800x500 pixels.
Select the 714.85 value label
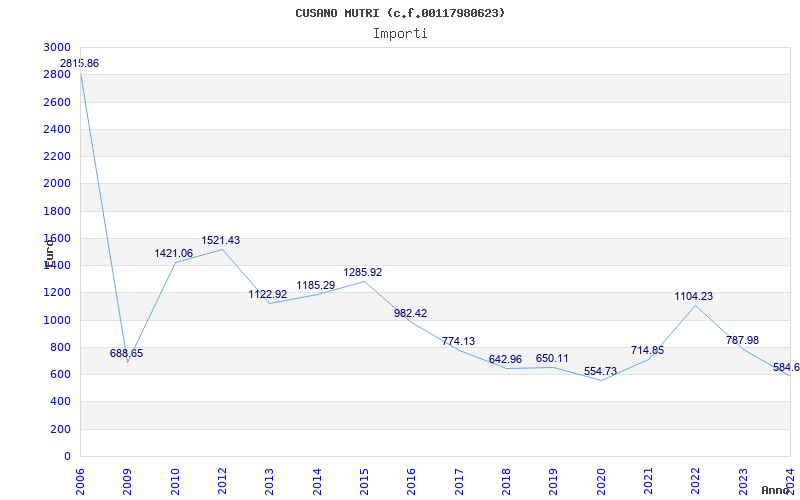tap(647, 351)
